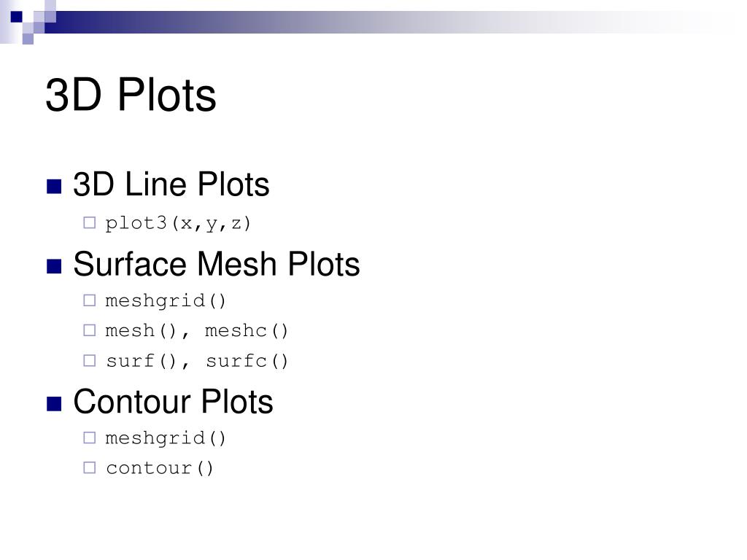Click the blue bullet beside Surface Mesh Plots
Viewport: 747px width, 560px height.
(x=54, y=266)
